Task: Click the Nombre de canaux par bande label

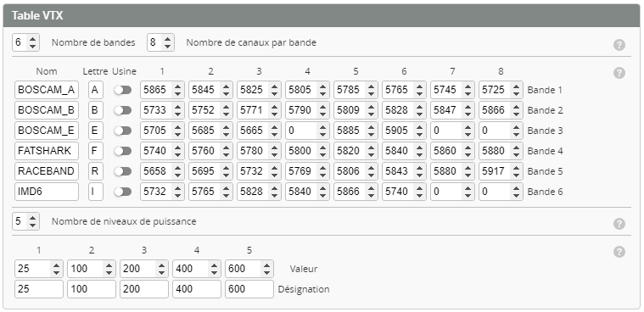Action: click(x=251, y=42)
